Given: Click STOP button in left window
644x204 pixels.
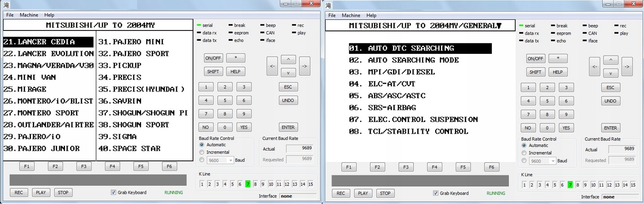Looking at the screenshot, I should [63, 192].
